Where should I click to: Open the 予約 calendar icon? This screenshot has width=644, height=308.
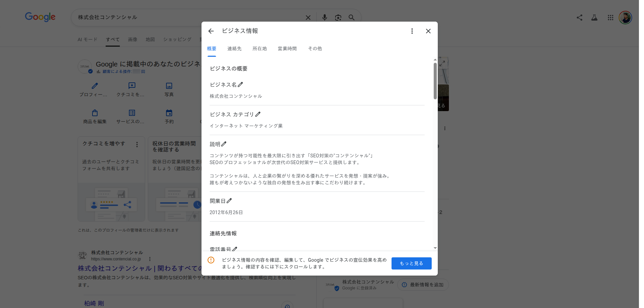169,113
